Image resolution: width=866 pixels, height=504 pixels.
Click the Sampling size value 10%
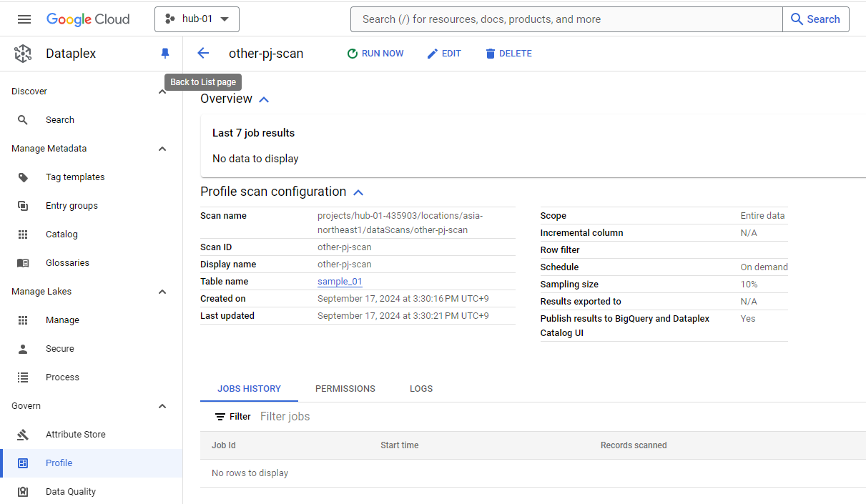tap(749, 285)
